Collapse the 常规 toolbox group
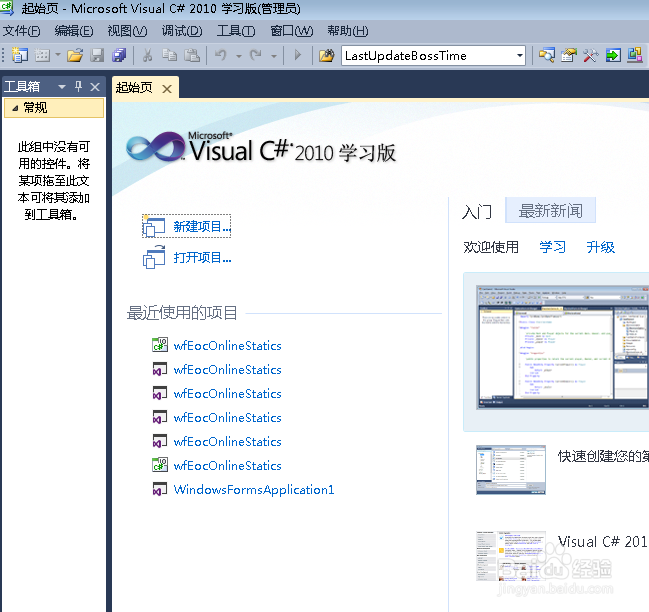The image size is (649, 612). (x=15, y=108)
